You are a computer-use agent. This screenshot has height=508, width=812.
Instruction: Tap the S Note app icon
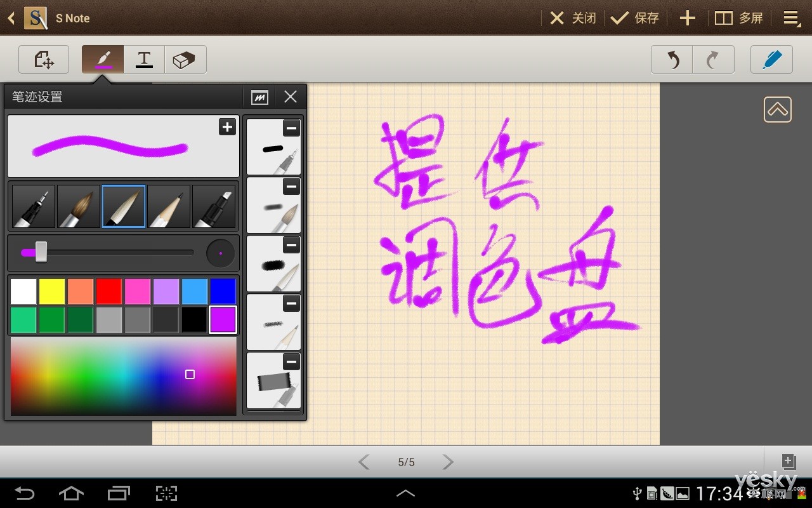pos(36,18)
